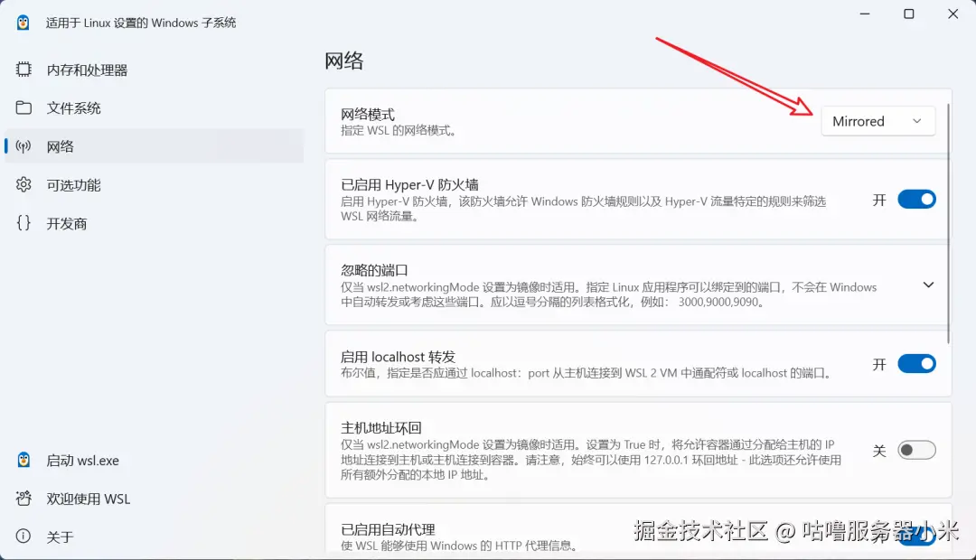Open 内存和处理器 settings page
This screenshot has width=976, height=560.
click(154, 70)
